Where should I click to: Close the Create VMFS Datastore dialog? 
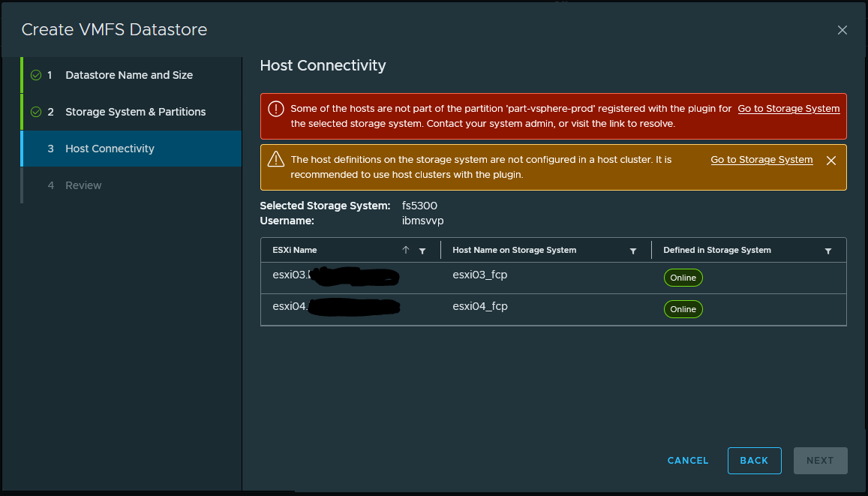click(842, 30)
